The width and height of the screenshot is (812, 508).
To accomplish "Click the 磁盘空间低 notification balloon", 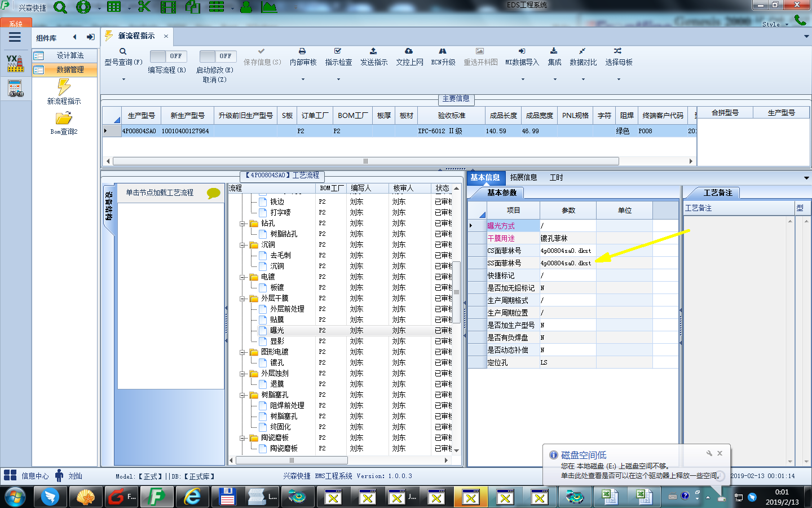I will click(x=637, y=465).
